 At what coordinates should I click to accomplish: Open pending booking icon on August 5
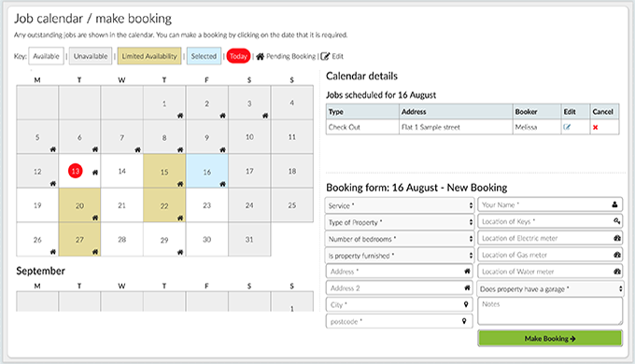click(53, 149)
